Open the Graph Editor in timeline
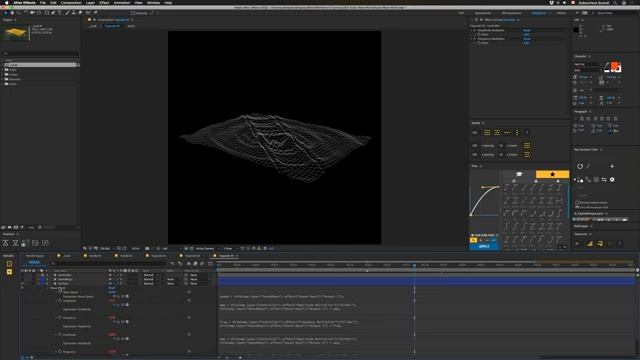Screen dimensions: 640x360 (210, 264)
